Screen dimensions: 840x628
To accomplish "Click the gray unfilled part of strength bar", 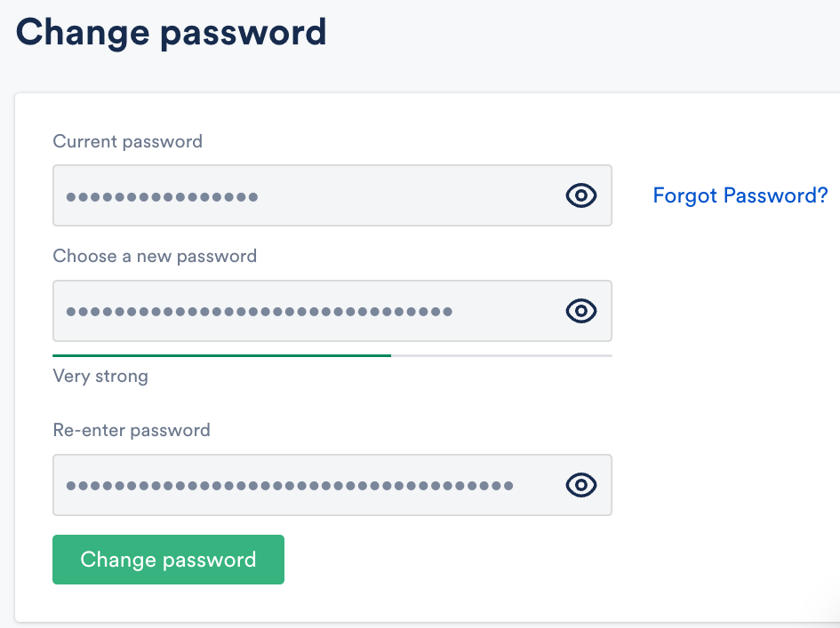I will 502,355.
